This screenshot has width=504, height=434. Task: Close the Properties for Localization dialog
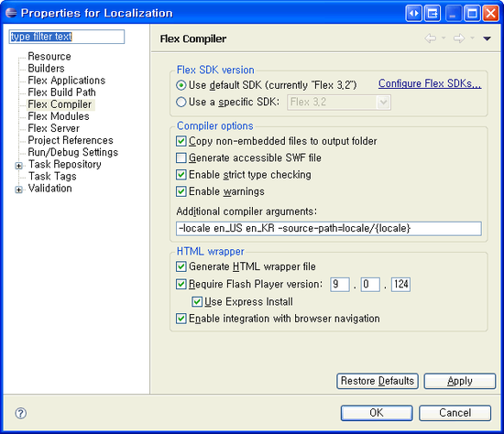491,14
